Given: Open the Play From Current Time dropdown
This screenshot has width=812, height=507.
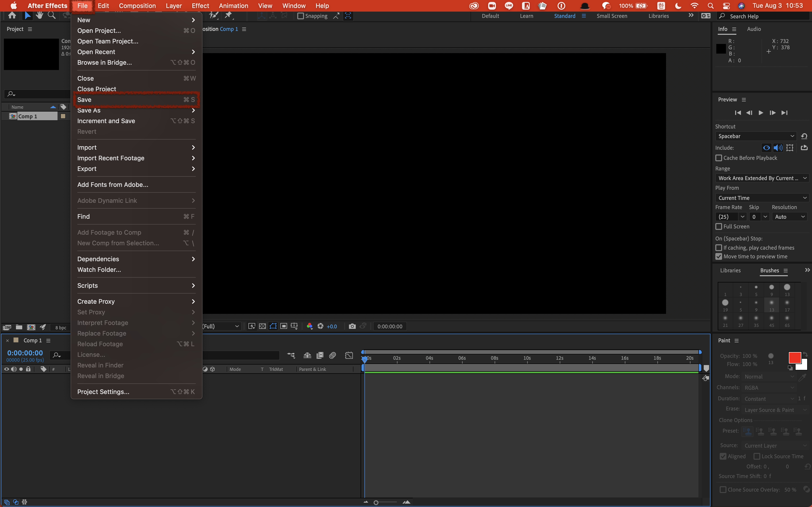Looking at the screenshot, I should coord(762,198).
